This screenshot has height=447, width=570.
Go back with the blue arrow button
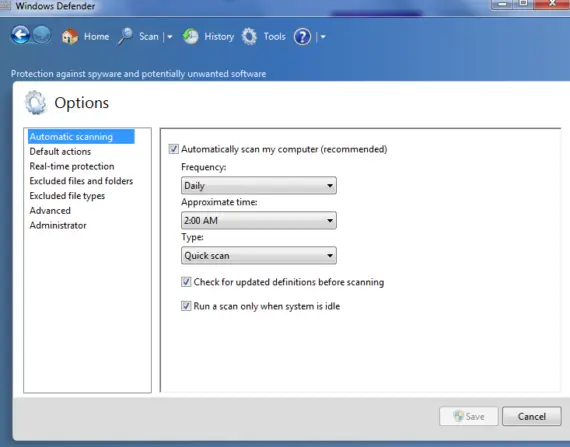pyautogui.click(x=20, y=36)
